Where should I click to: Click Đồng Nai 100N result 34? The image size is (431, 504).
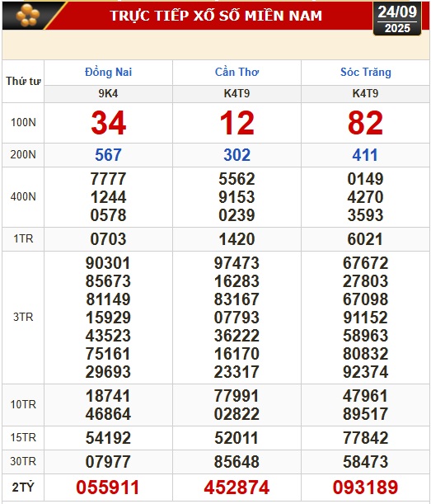coord(108,123)
